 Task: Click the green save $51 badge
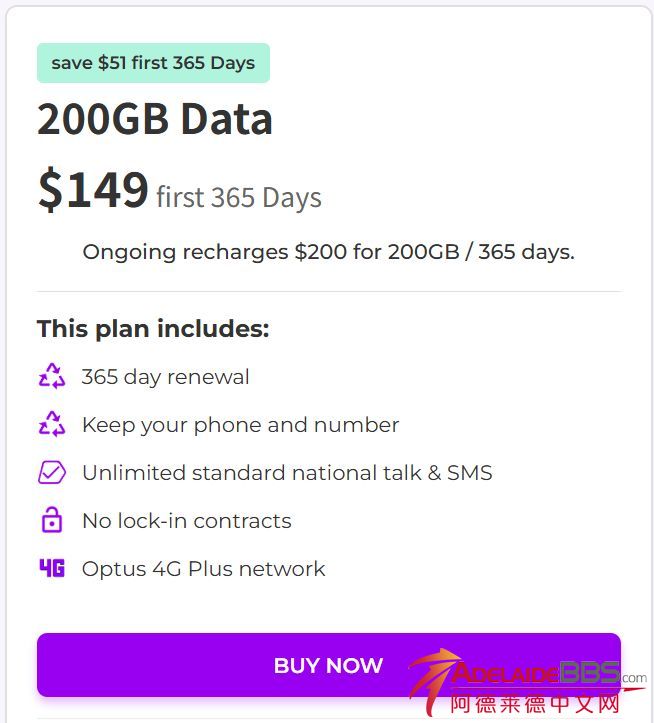click(153, 63)
